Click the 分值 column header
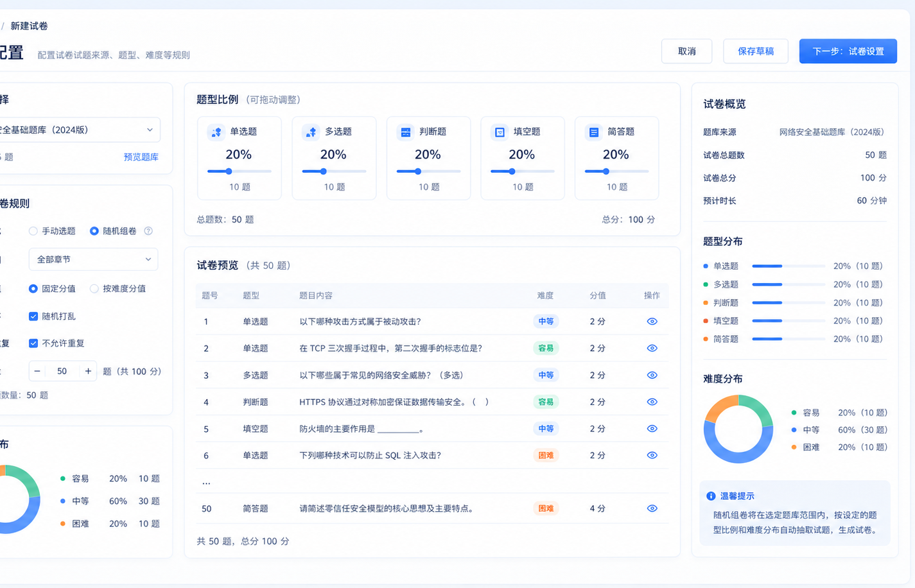The width and height of the screenshot is (915, 588). (598, 296)
